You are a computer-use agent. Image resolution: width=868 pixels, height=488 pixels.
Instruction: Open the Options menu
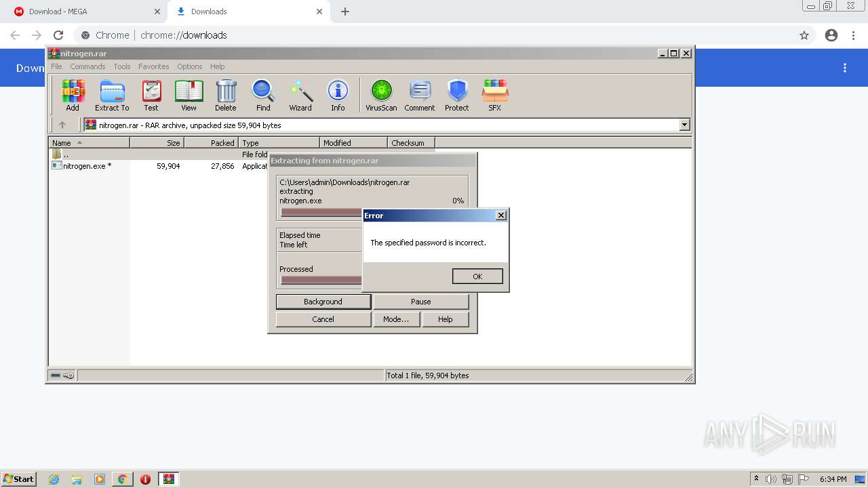[190, 66]
